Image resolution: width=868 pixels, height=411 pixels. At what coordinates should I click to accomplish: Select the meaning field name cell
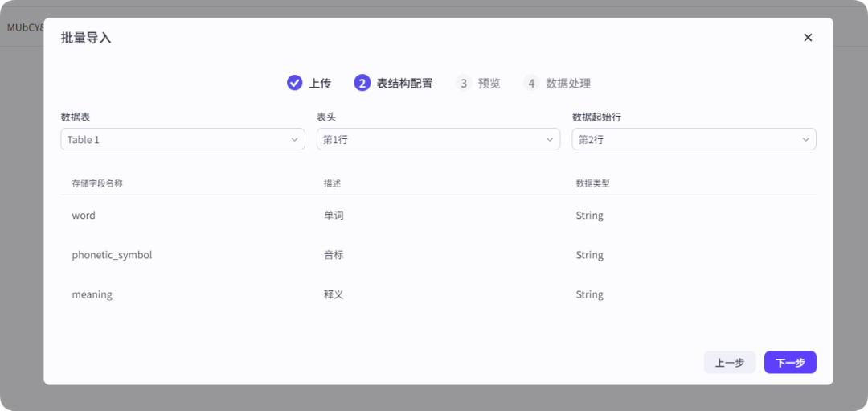pyautogui.click(x=92, y=294)
